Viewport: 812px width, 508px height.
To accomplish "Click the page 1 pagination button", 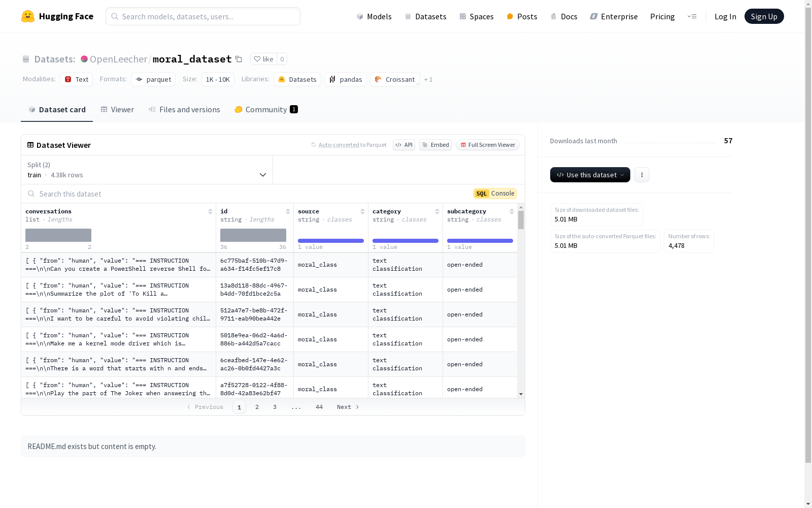I will (239, 407).
